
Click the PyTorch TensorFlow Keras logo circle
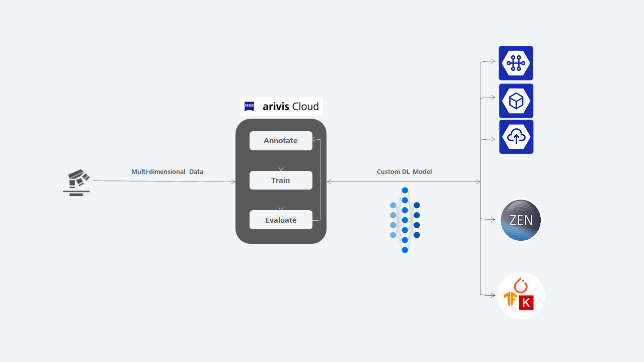click(521, 296)
